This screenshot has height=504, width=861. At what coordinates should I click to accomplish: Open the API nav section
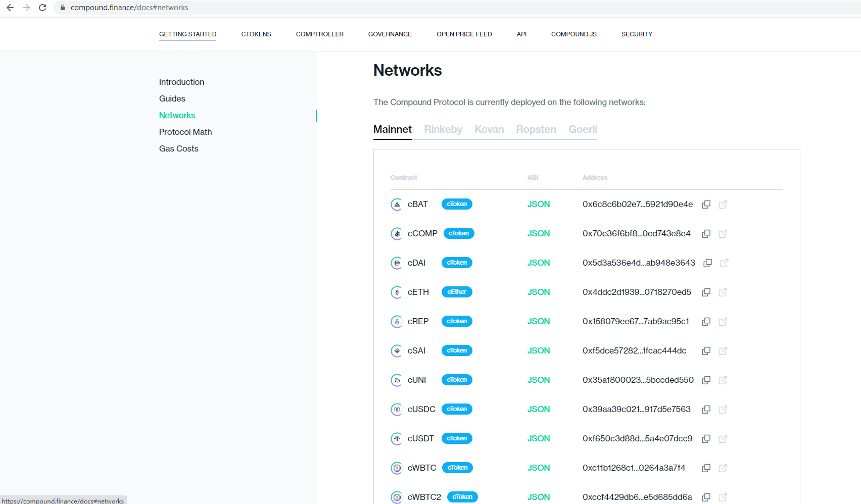point(521,34)
